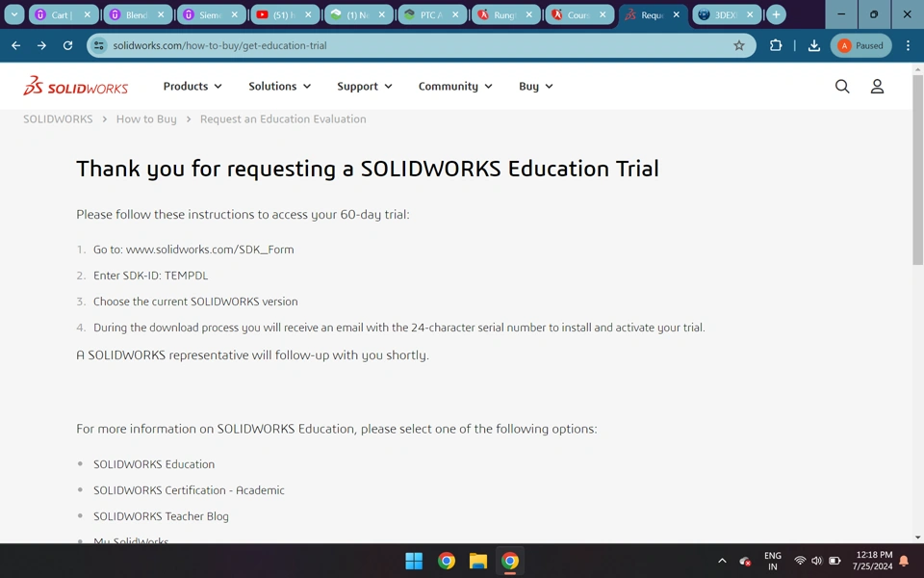
Task: Click the active Chrome taskbar icon
Action: (510, 561)
